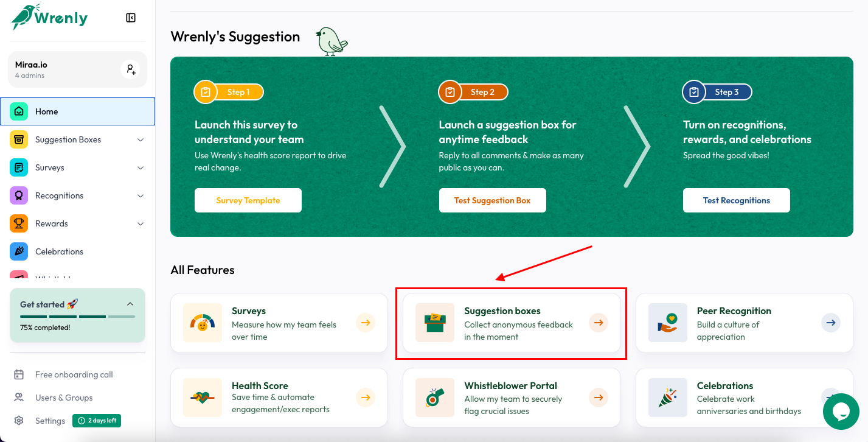Open the live chat bubble

tap(841, 412)
